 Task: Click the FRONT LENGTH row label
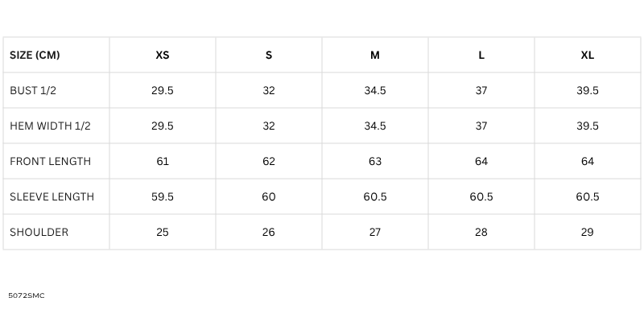[x=50, y=162]
